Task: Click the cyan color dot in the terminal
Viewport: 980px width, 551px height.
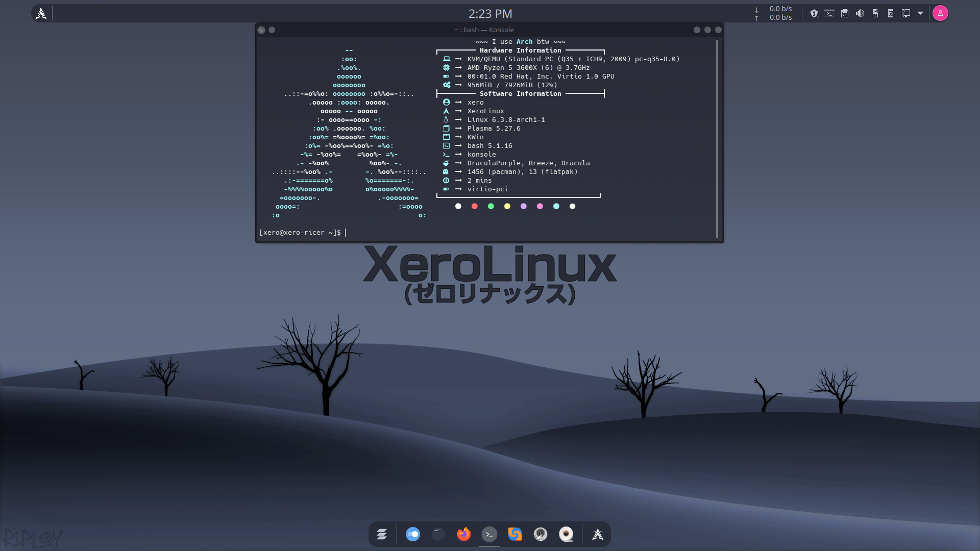Action: pos(556,207)
